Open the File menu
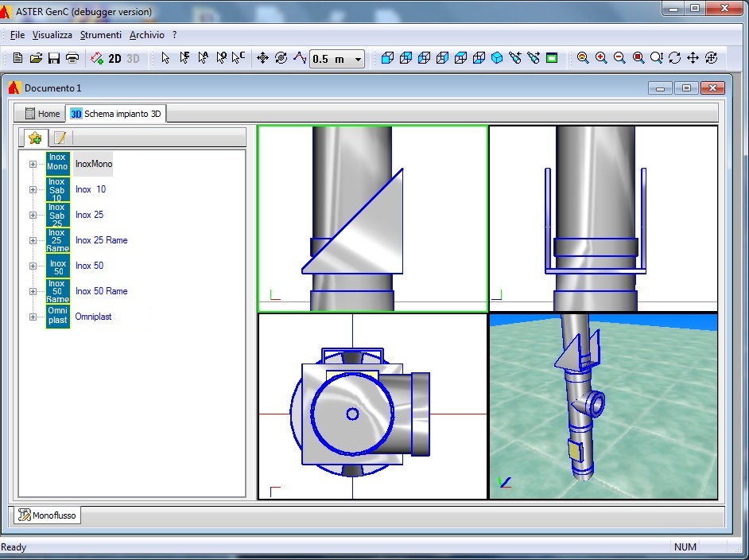The image size is (749, 560). pos(17,35)
